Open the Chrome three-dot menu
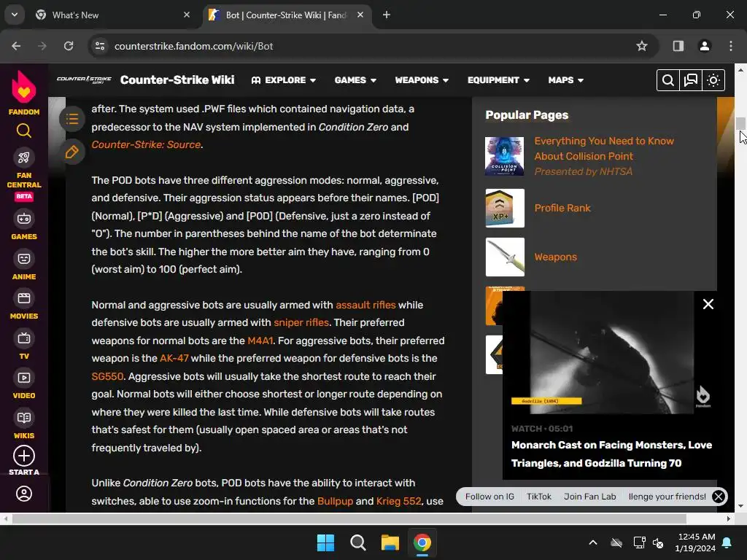 pos(731,46)
